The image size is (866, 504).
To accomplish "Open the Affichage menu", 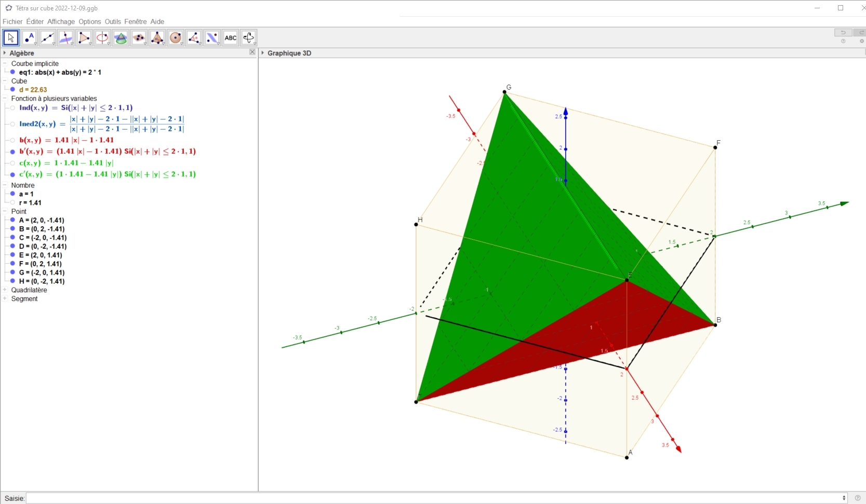I will point(61,22).
